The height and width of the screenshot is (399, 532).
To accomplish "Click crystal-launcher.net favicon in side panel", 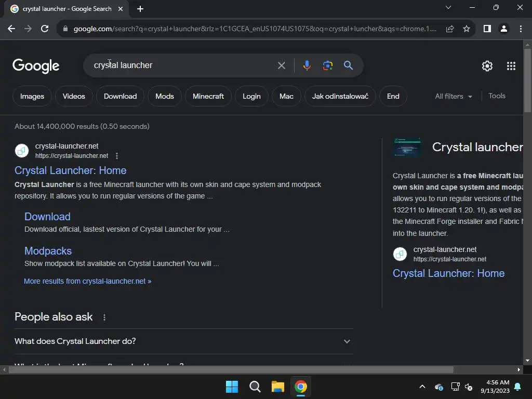I will click(x=400, y=254).
